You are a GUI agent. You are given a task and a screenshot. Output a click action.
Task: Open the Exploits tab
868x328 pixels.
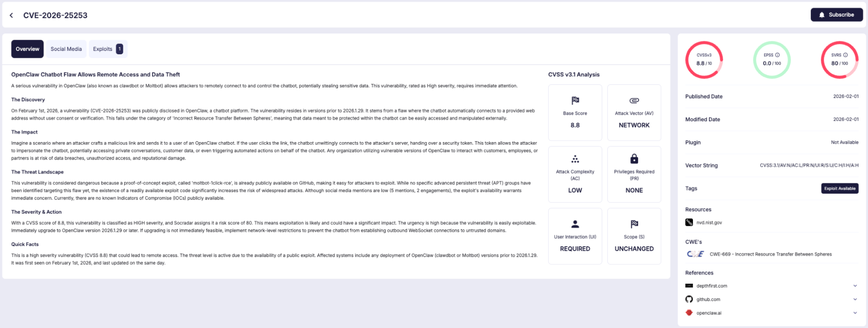108,49
